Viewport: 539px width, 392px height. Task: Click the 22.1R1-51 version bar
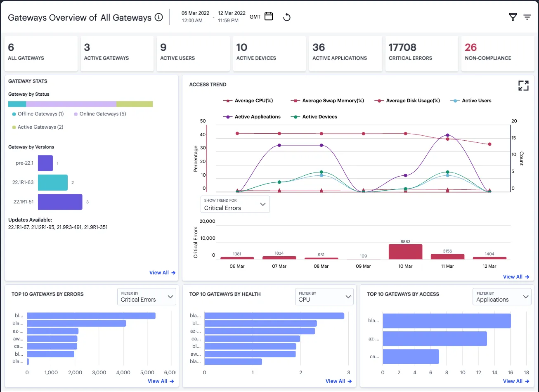tap(60, 202)
